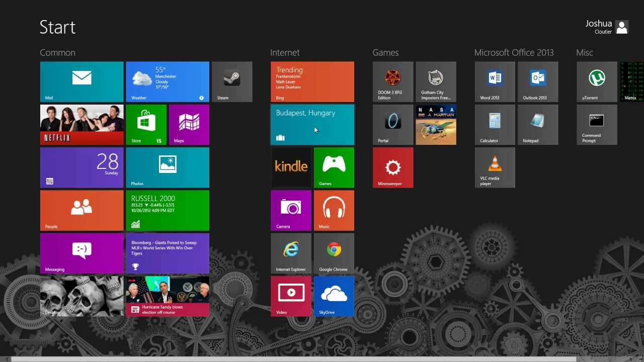This screenshot has width=644, height=362.
Task: Open the Messaging tile
Action: pyautogui.click(x=82, y=253)
